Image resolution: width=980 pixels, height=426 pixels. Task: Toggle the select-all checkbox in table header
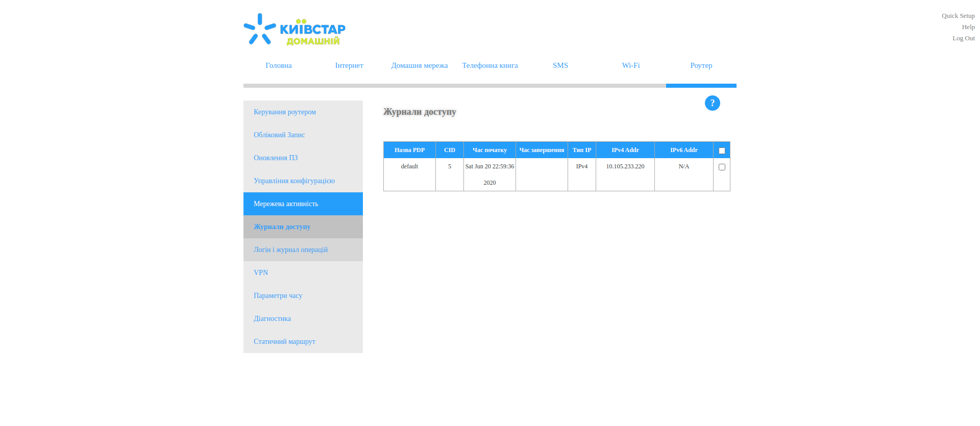coord(721,151)
